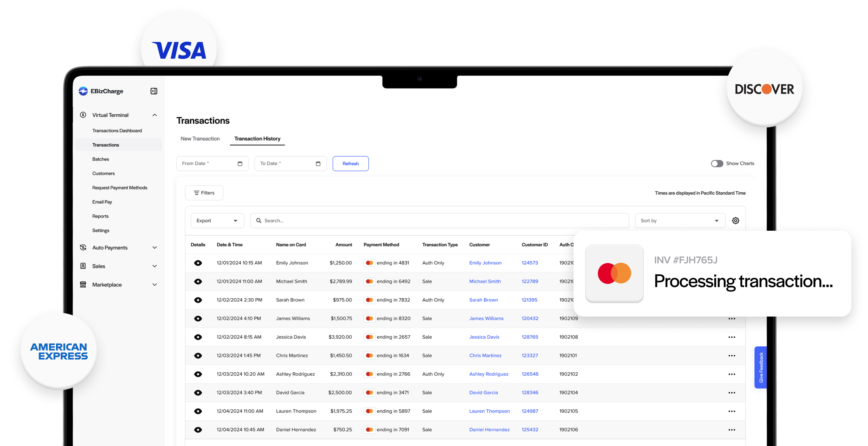Click into the Search field
This screenshot has height=446, width=868.
click(440, 221)
